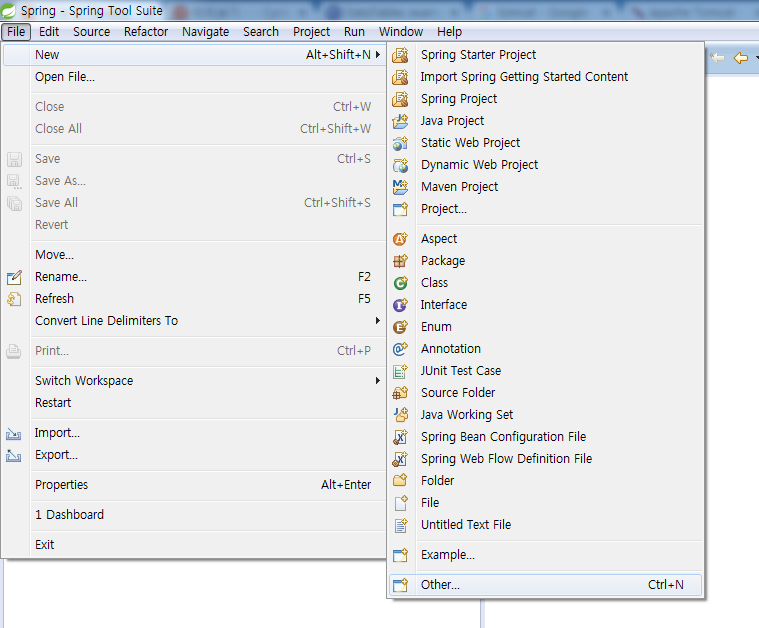759x628 pixels.
Task: Open the Run menu
Action: [x=354, y=32]
